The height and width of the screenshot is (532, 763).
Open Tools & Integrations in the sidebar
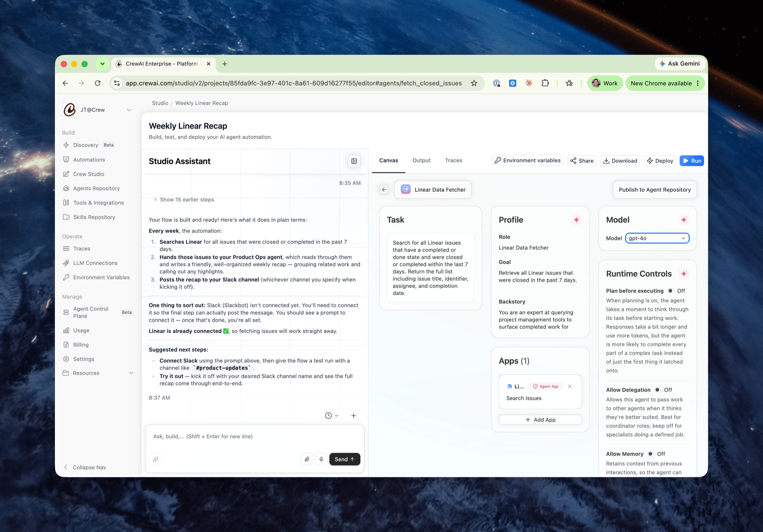[98, 203]
